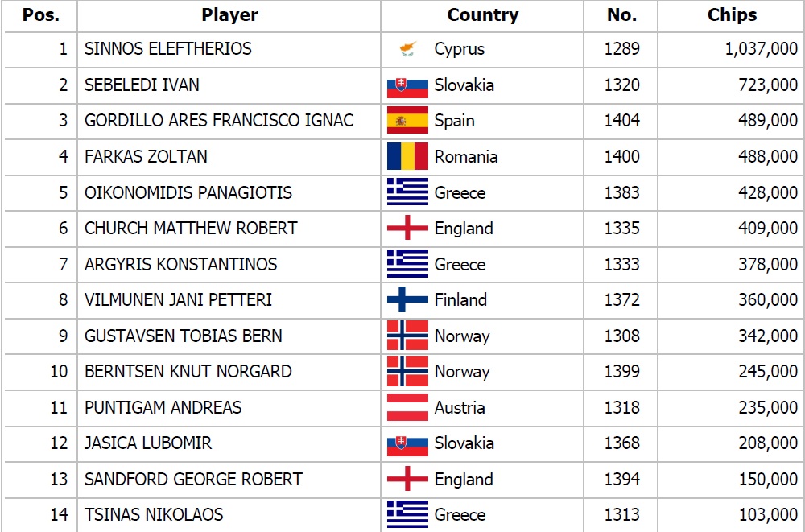Image resolution: width=805 pixels, height=532 pixels.
Task: Click player number 1399
Action: click(621, 371)
